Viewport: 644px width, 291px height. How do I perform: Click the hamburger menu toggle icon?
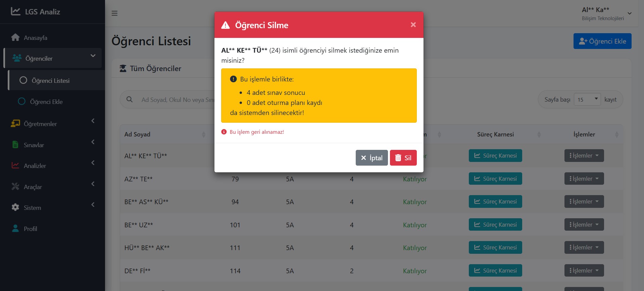[x=114, y=13]
